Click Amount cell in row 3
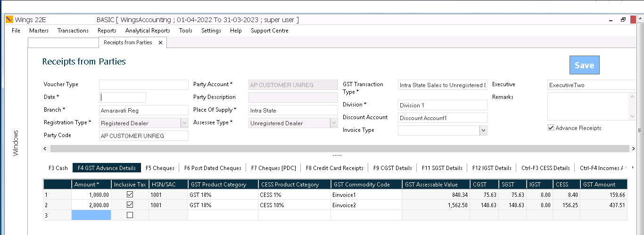This screenshot has width=644, height=235. [91, 215]
